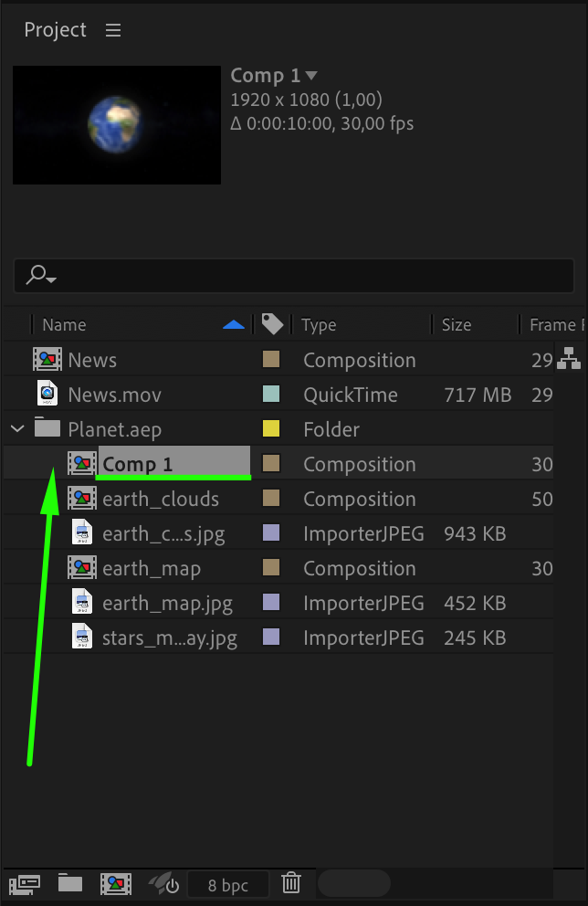Click the 8 bpc color depth button
This screenshot has height=906, width=588.
click(x=227, y=884)
